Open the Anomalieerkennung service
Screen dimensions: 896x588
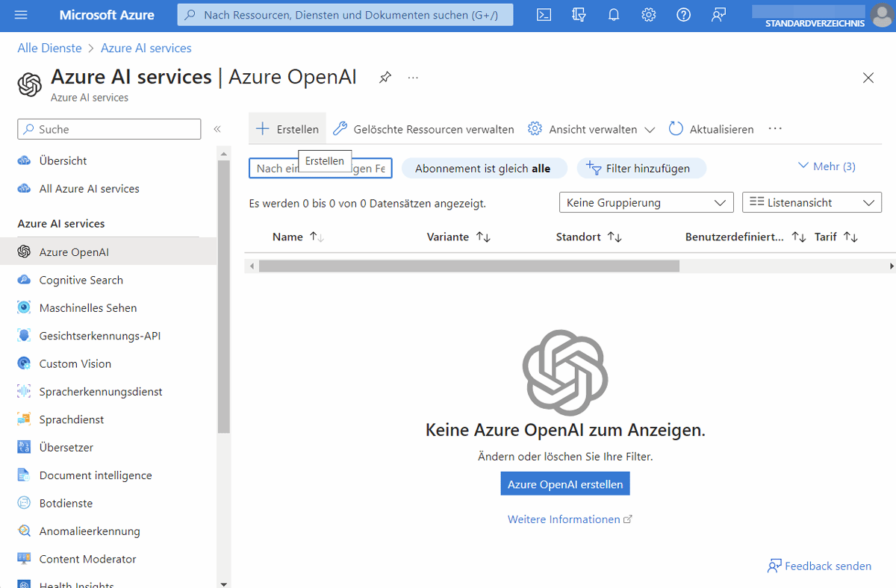click(x=90, y=531)
